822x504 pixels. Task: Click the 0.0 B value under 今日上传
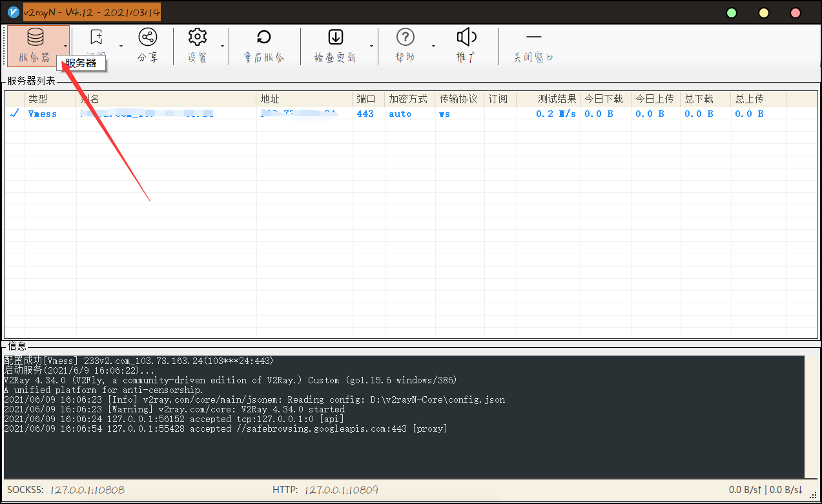pyautogui.click(x=650, y=114)
